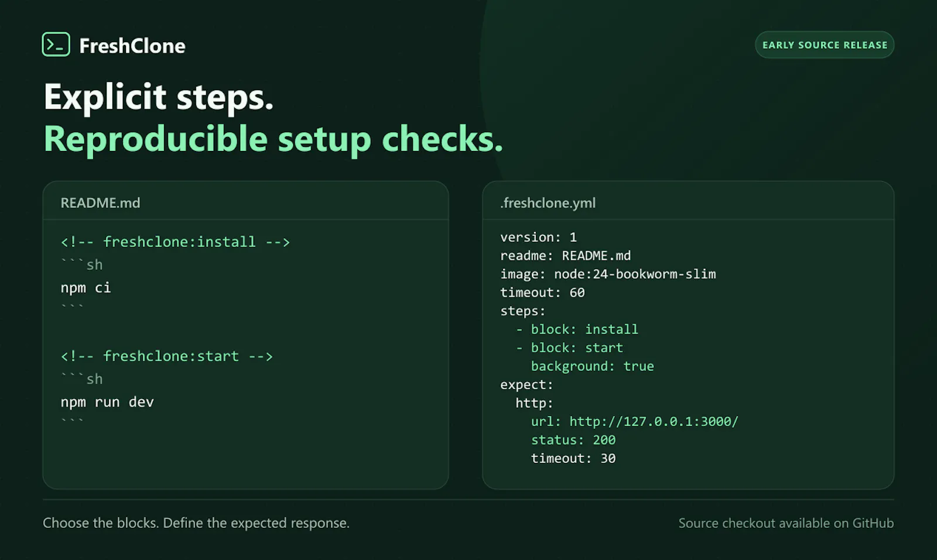Click the 'npm run dev' command

pyautogui.click(x=107, y=402)
